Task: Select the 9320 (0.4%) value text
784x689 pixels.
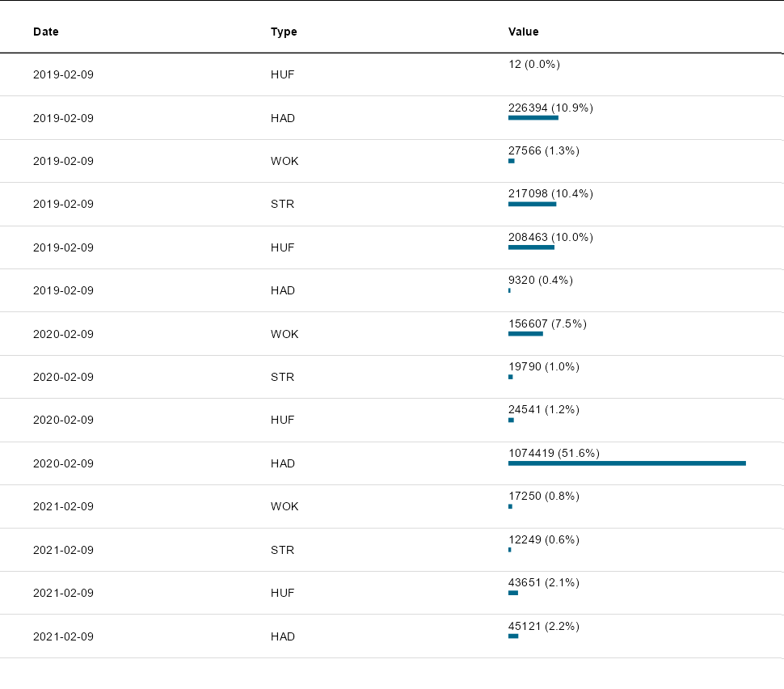Action: [x=540, y=280]
